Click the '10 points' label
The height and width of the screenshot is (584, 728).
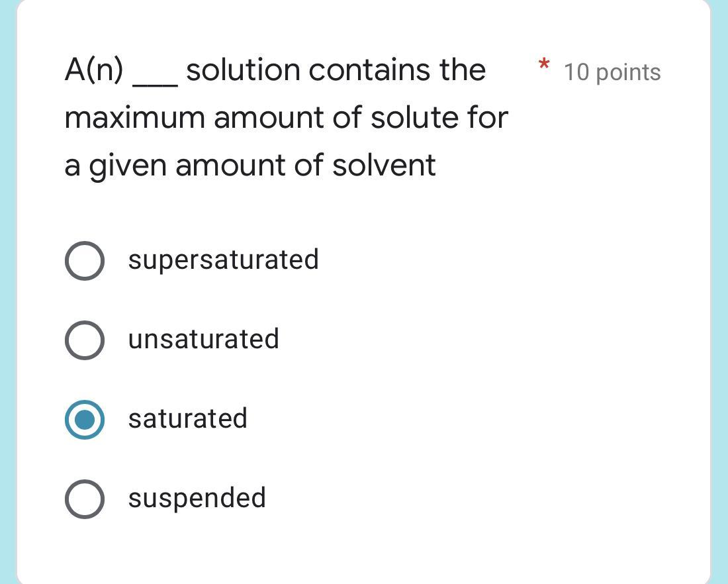pos(612,72)
